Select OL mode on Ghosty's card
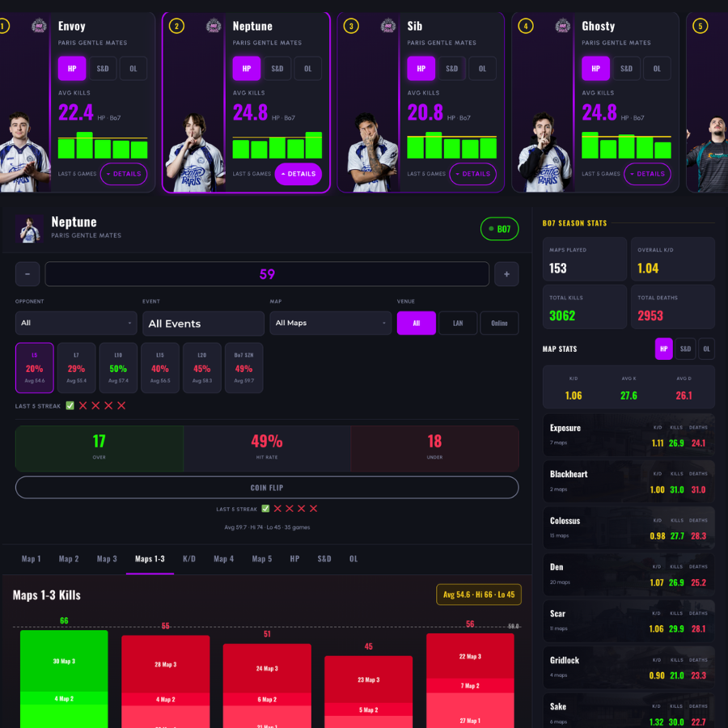The height and width of the screenshot is (728, 728). (x=657, y=68)
